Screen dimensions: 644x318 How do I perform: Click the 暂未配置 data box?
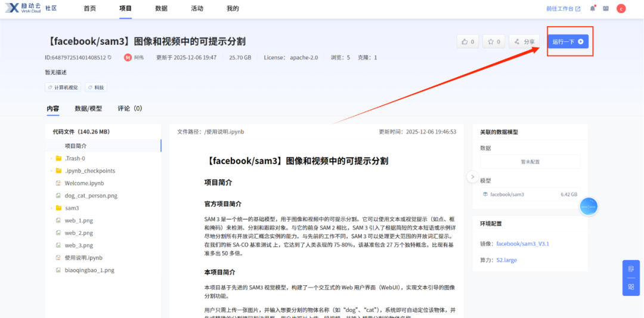coord(530,162)
